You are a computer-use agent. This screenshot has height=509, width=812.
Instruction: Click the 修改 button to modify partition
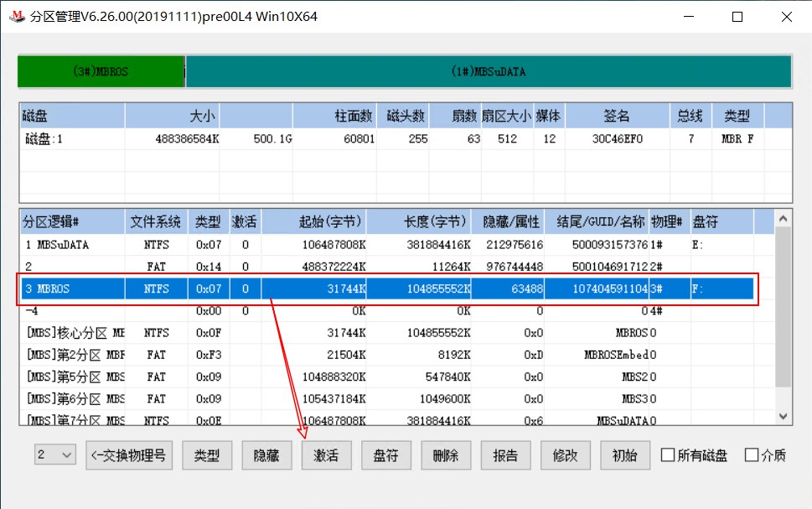click(565, 455)
